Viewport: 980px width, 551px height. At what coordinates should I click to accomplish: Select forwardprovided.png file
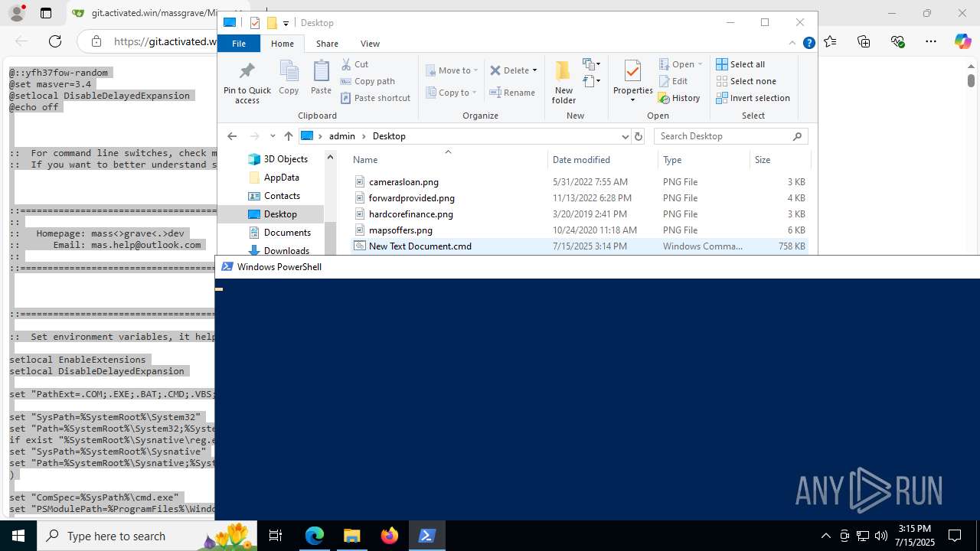pos(580,198)
